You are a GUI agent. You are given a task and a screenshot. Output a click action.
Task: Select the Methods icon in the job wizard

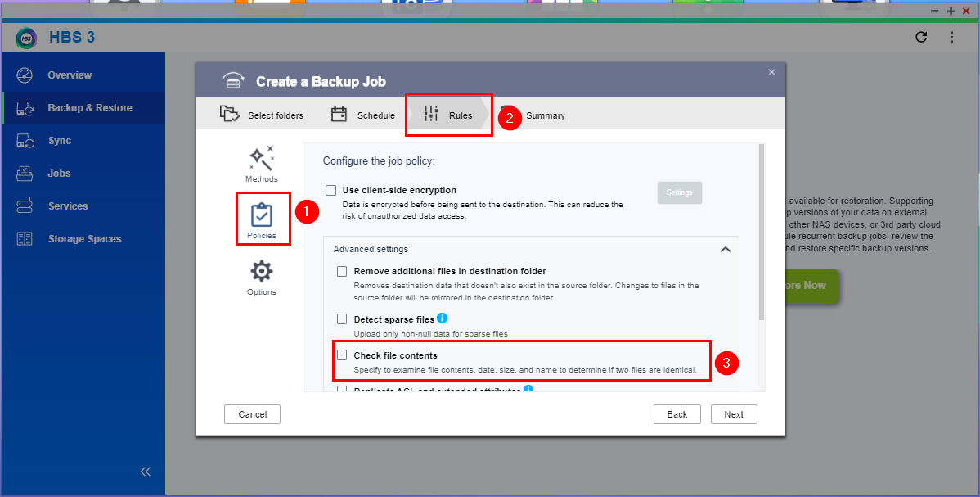pos(261,162)
